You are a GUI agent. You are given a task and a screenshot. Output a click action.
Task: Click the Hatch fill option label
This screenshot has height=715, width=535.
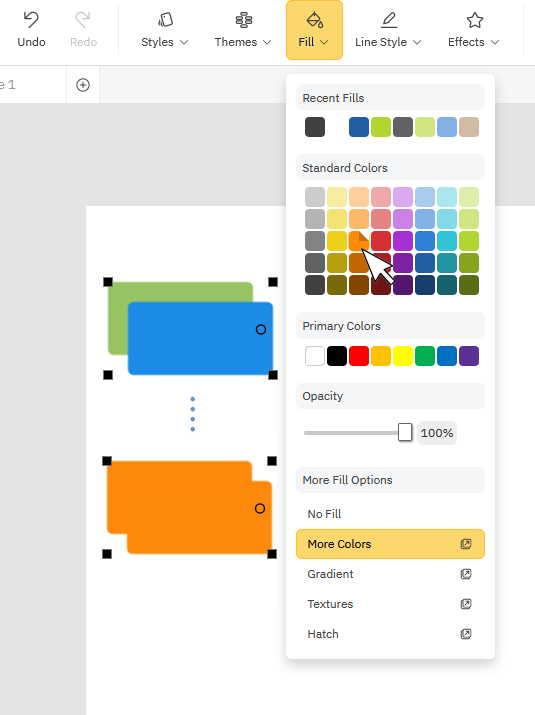pos(323,634)
